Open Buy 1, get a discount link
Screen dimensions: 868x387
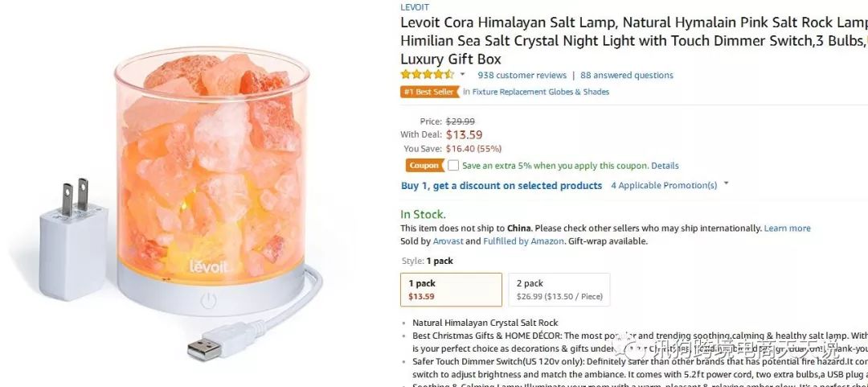(x=502, y=185)
